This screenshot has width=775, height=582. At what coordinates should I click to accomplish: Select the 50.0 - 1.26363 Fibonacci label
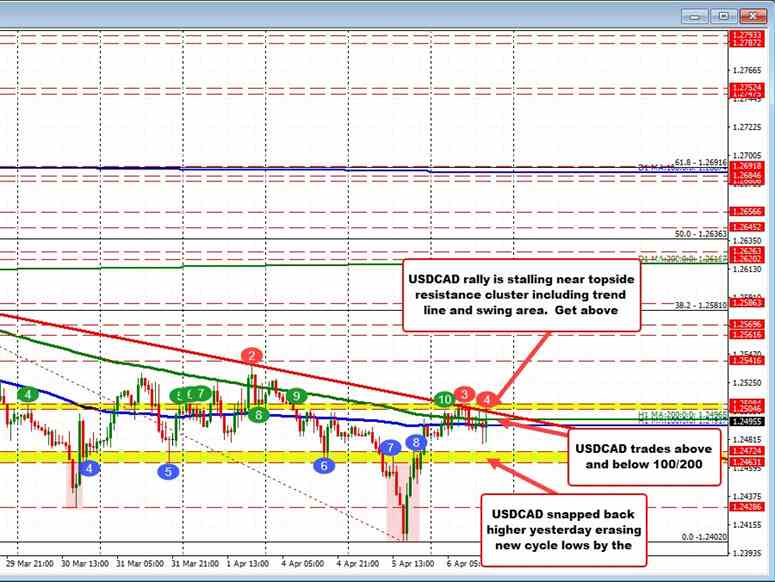[x=700, y=234]
